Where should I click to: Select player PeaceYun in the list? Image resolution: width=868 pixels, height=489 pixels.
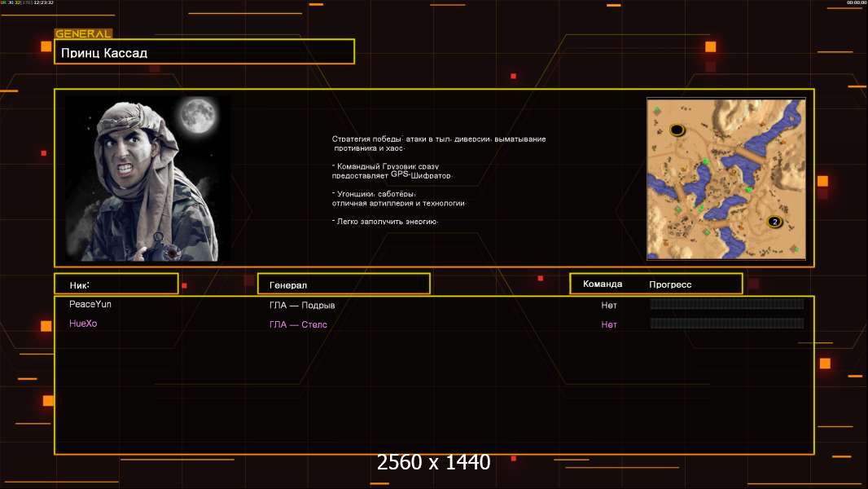(90, 304)
